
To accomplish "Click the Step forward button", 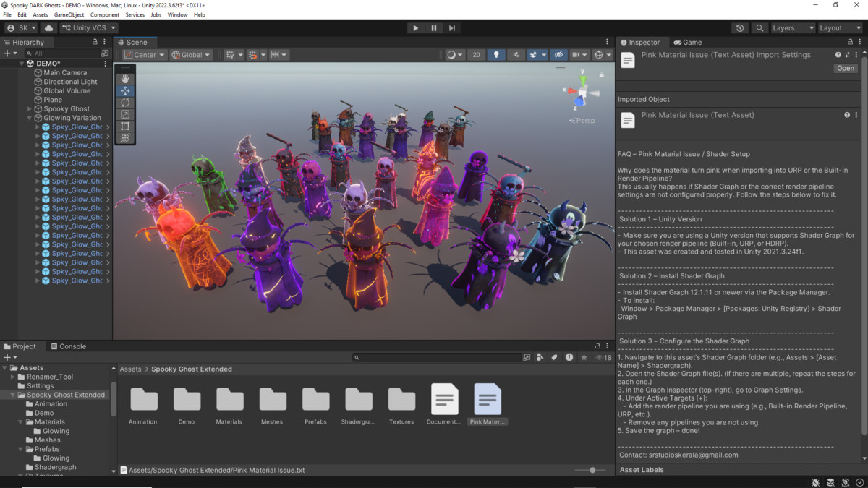I will (452, 28).
